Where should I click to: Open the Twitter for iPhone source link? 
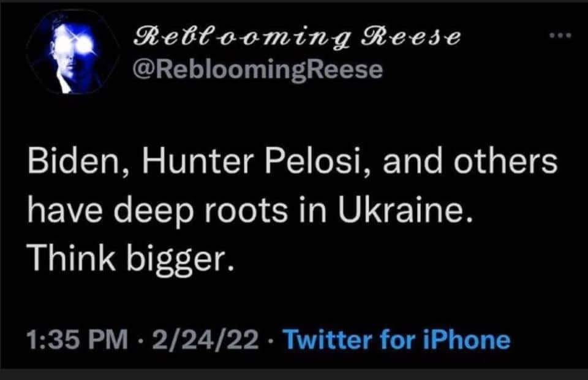point(398,339)
